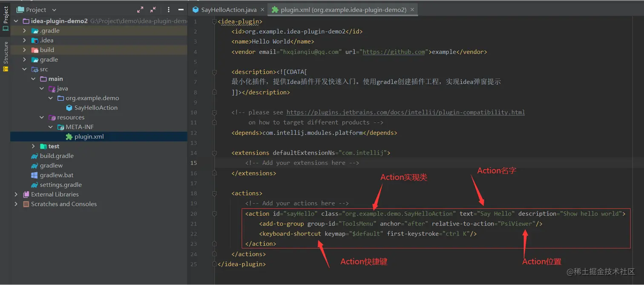Select gradlew file in project tree
Image resolution: width=644 pixels, height=285 pixels.
(x=51, y=166)
